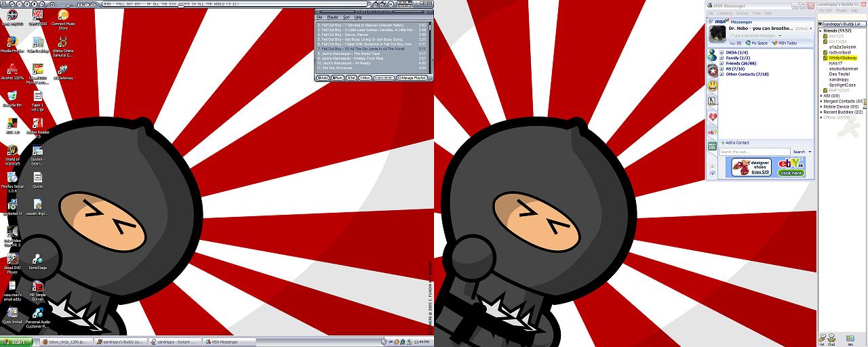Open the Playlist menu in Playlist Editor
868x347 pixels.
click(x=332, y=18)
